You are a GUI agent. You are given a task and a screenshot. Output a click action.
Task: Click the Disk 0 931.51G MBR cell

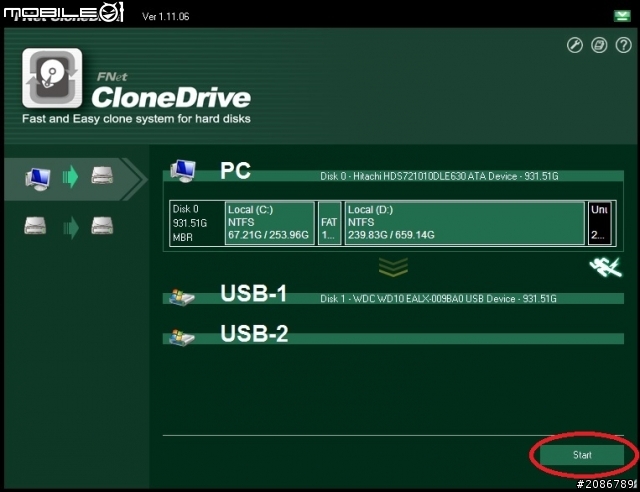point(197,223)
